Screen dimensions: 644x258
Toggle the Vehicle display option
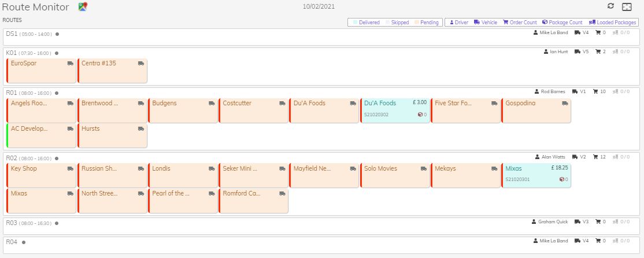point(486,23)
